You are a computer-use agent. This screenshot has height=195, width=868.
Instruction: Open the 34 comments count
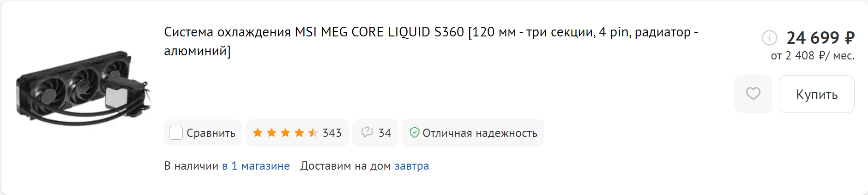(385, 133)
